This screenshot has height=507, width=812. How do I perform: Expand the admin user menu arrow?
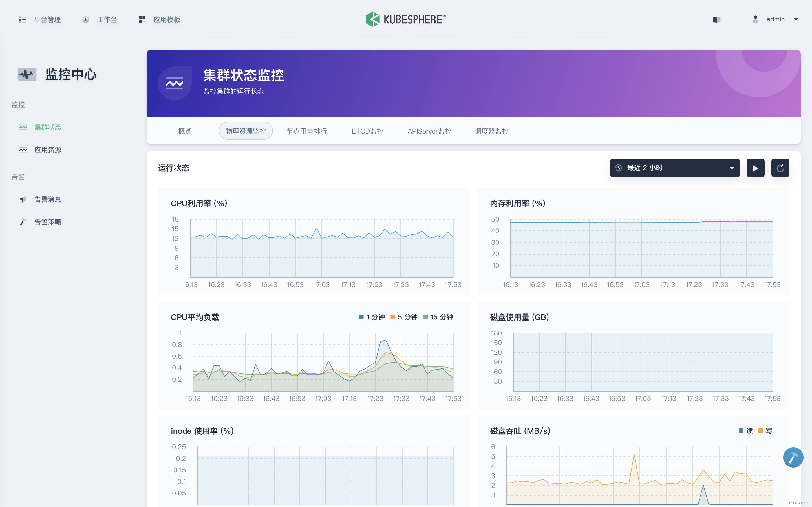point(796,19)
